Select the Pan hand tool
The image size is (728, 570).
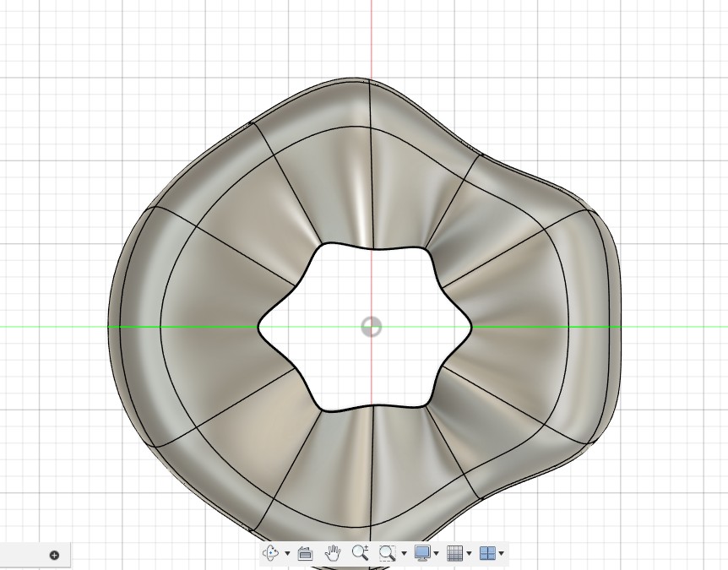[333, 553]
